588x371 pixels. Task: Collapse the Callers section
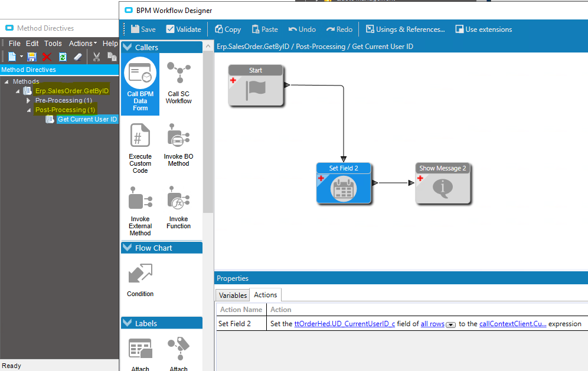pos(128,47)
